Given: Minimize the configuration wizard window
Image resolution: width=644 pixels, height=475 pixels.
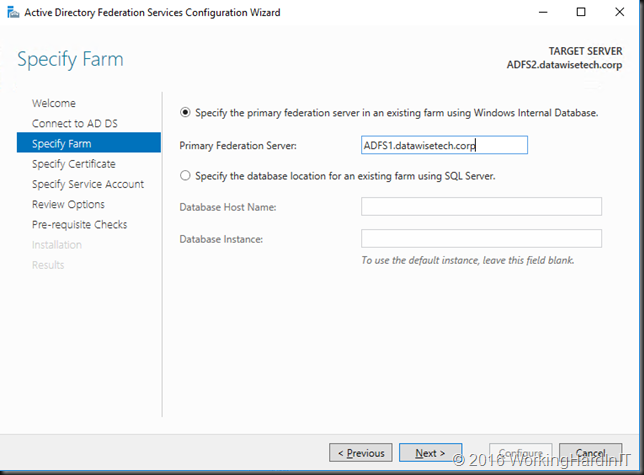Looking at the screenshot, I should click(543, 12).
